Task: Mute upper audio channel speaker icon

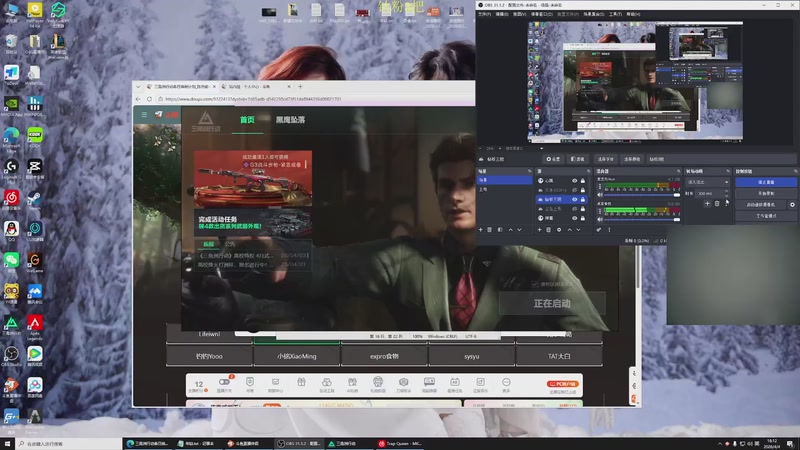Action: tap(600, 195)
